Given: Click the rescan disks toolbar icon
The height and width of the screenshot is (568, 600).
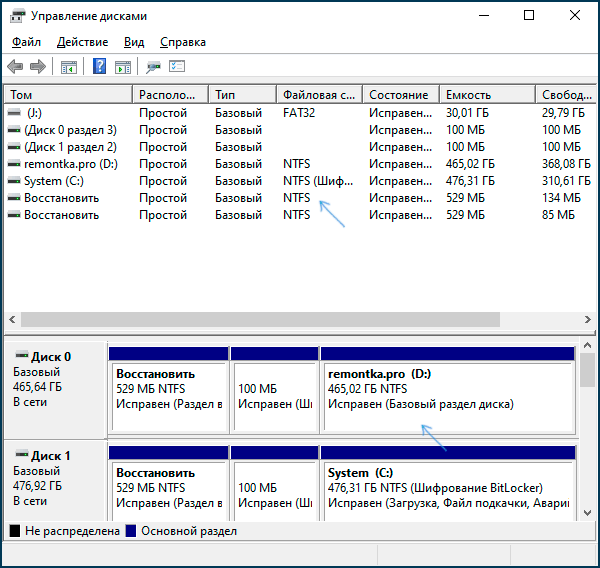Looking at the screenshot, I should tap(153, 67).
